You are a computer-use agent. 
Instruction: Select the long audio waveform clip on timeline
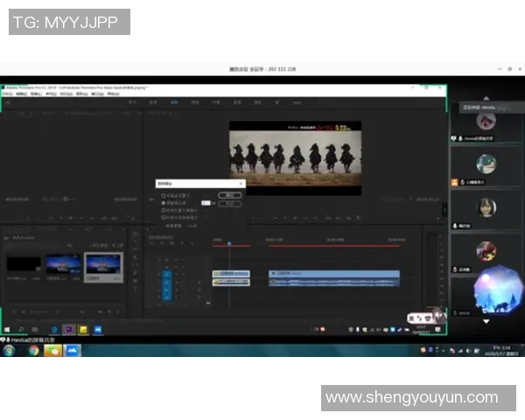pos(334,283)
